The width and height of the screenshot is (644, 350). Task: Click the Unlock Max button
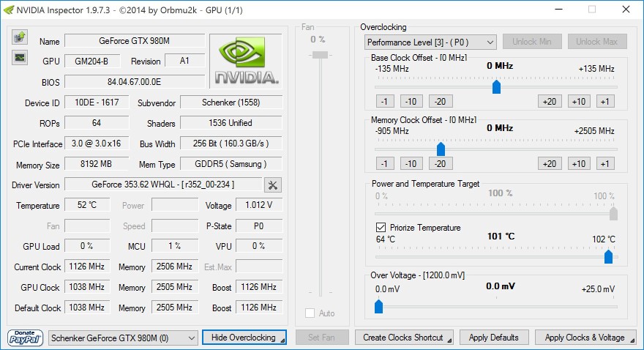coord(597,42)
